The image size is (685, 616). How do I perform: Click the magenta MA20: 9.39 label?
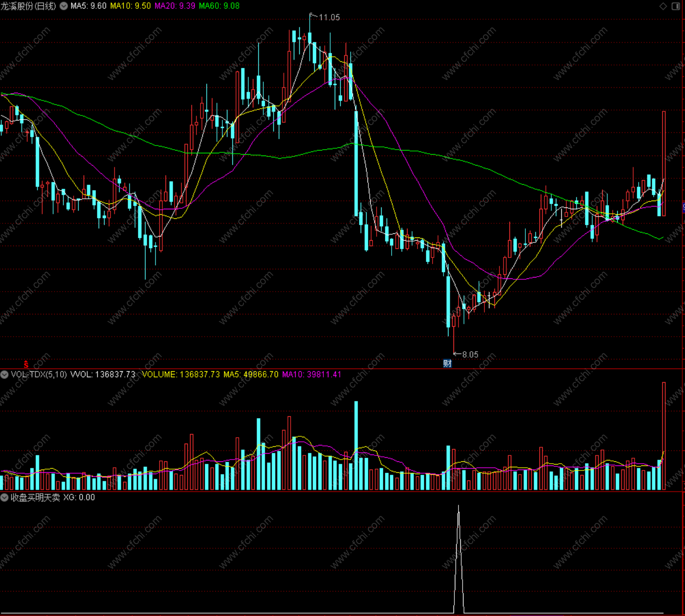pyautogui.click(x=175, y=6)
